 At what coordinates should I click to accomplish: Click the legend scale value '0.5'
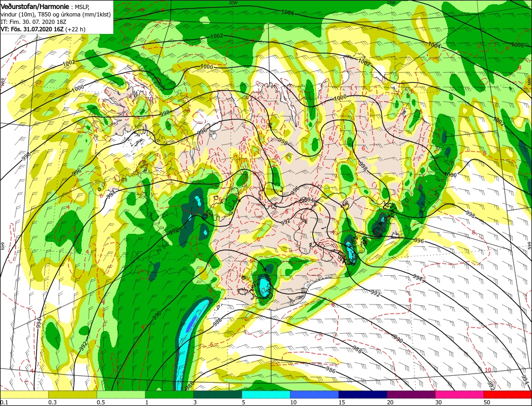[101, 402]
